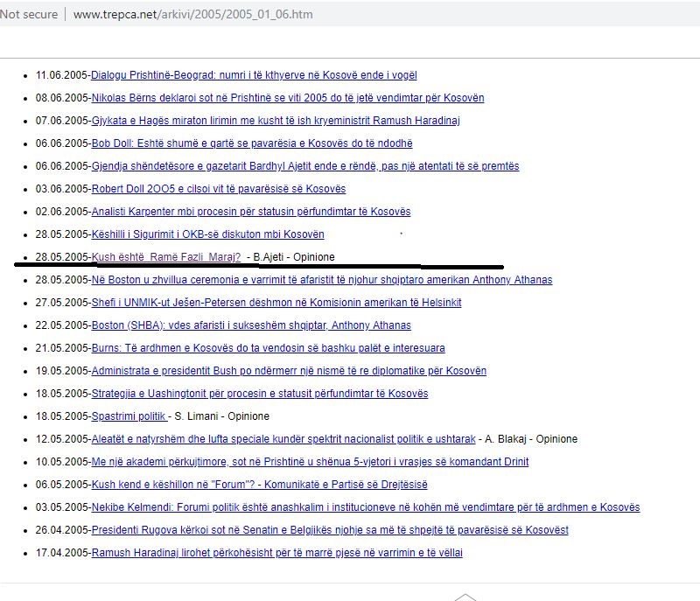Screen dimensions: 700x601
Task: Open the komandant Drinit anniversary link
Action: click(x=310, y=462)
